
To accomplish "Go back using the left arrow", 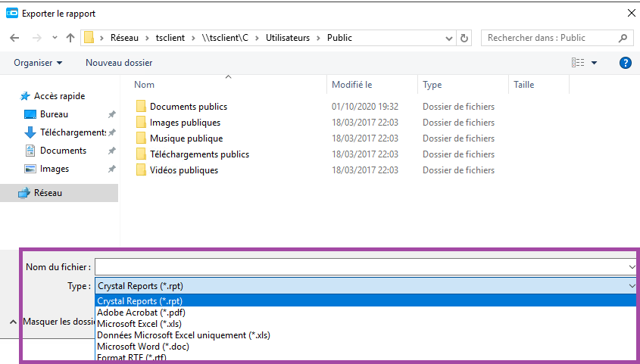I will tap(14, 38).
